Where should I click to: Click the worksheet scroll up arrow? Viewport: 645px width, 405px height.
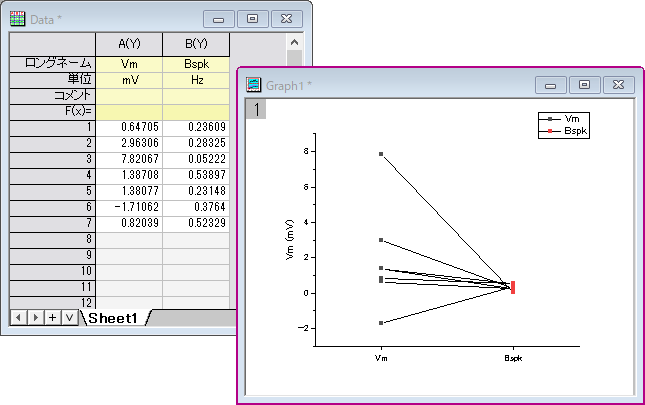tap(294, 42)
